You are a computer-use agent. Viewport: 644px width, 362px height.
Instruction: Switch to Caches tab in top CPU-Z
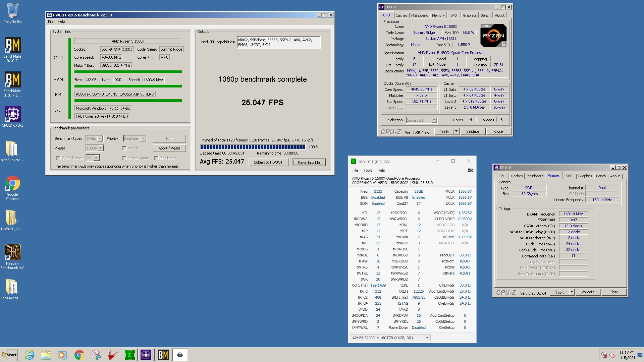click(401, 15)
